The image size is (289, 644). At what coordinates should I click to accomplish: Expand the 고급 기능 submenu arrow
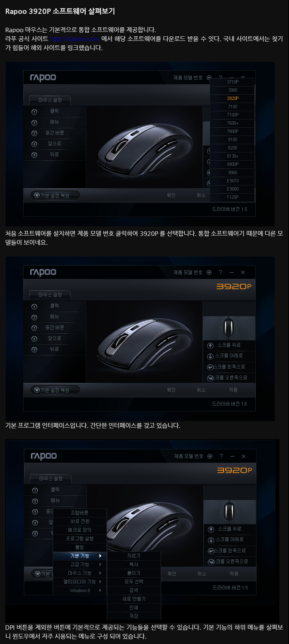tap(100, 564)
